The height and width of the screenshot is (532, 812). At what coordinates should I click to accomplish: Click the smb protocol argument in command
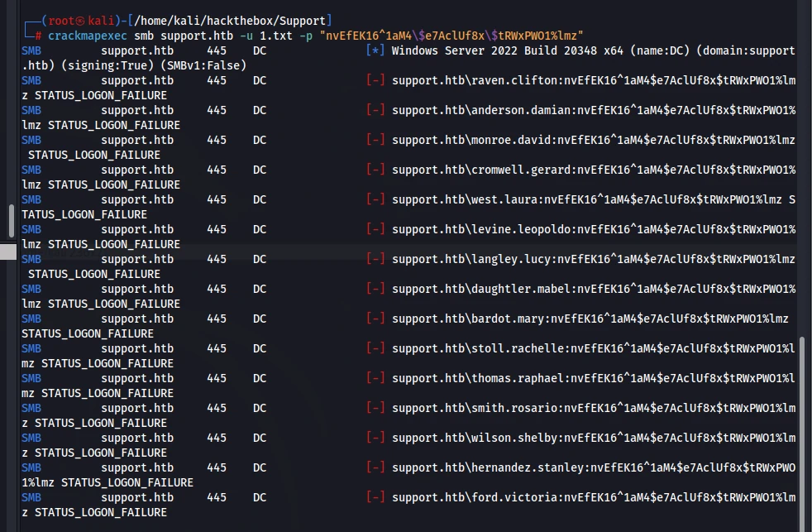pos(144,36)
